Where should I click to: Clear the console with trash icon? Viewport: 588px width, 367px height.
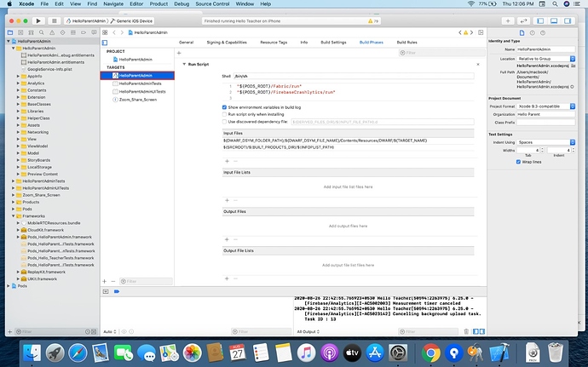[x=466, y=332]
